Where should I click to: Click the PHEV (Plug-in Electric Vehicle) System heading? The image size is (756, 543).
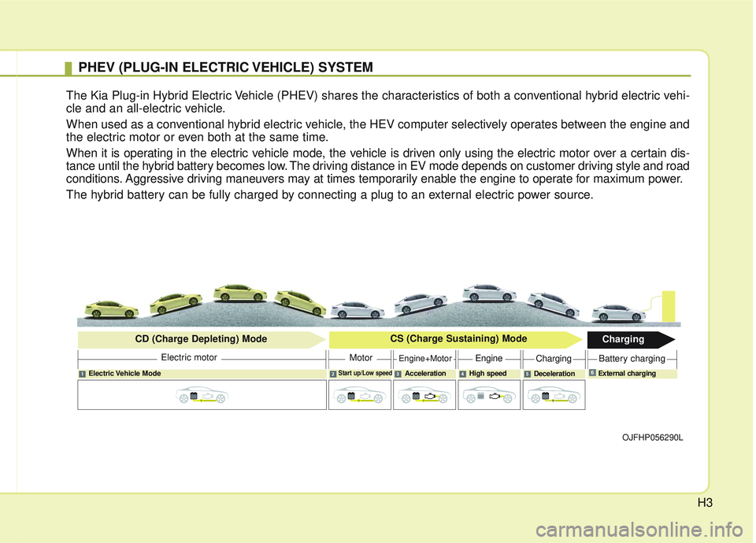[225, 68]
